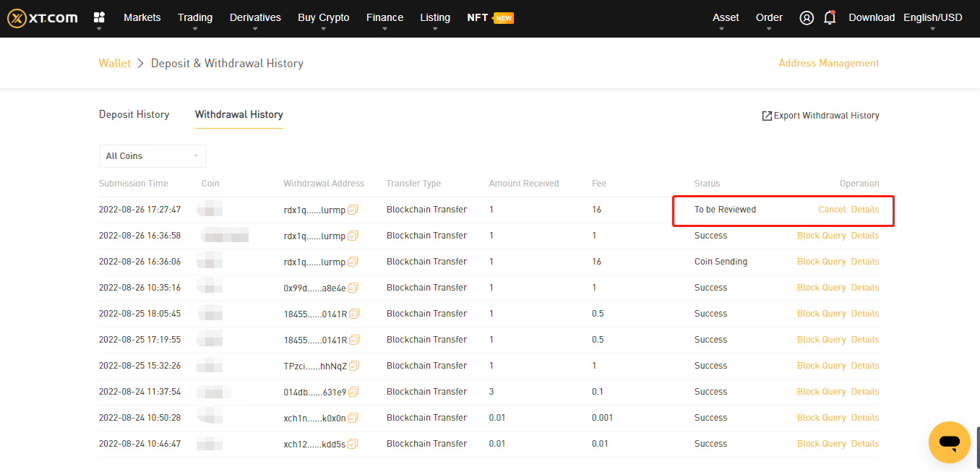The width and height of the screenshot is (980, 472).
Task: Copy the 0x99d...a8e4e address
Action: coord(353,288)
